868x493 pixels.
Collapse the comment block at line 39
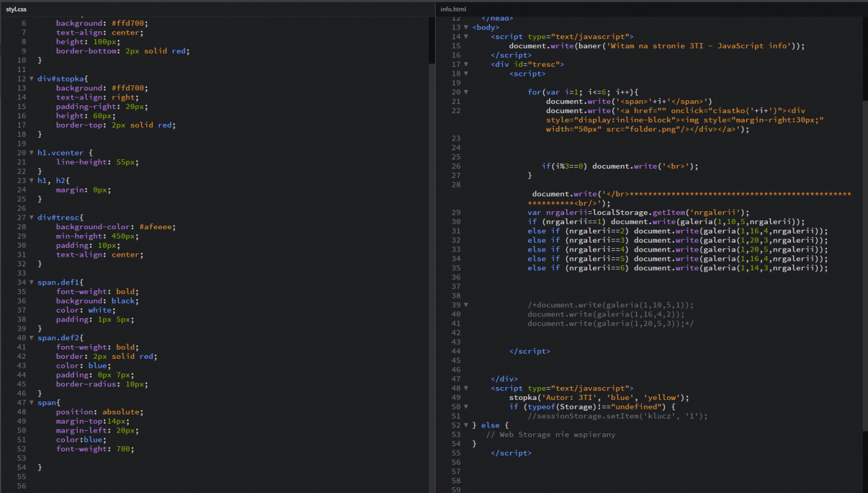466,306
